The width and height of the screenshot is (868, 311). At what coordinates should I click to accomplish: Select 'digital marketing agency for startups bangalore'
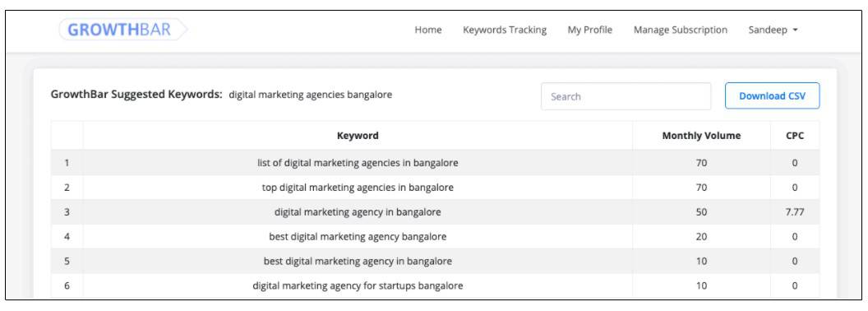coord(358,286)
